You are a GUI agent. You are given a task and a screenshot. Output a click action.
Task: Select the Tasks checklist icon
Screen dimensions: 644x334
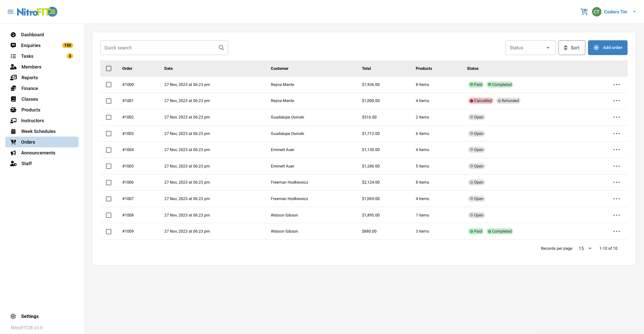[x=13, y=56]
